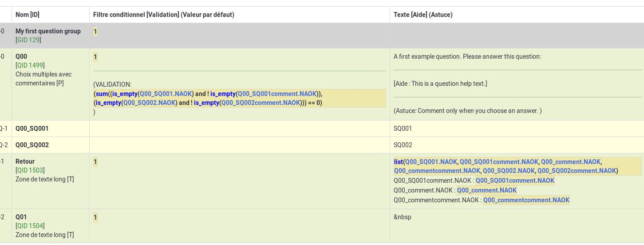The image size is (644, 245).
Task: Click highlighted Q00_commentcomment.NAOK after the colon label
Action: pos(526,200)
